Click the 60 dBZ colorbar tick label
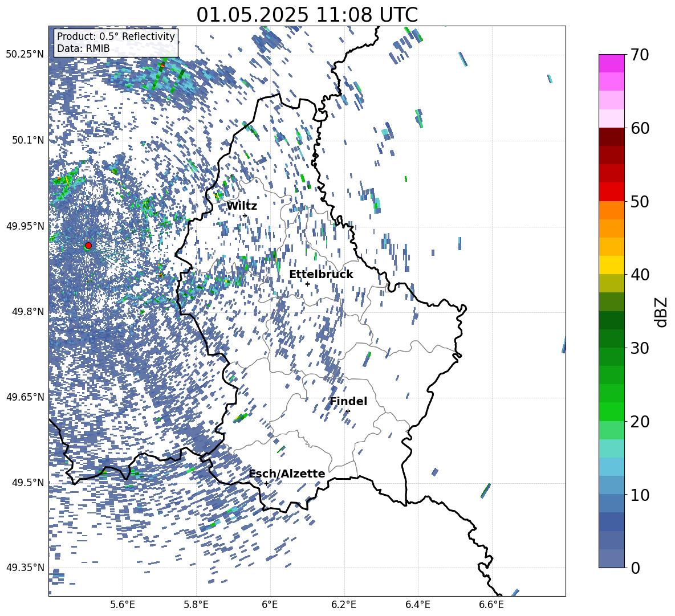 [x=640, y=128]
